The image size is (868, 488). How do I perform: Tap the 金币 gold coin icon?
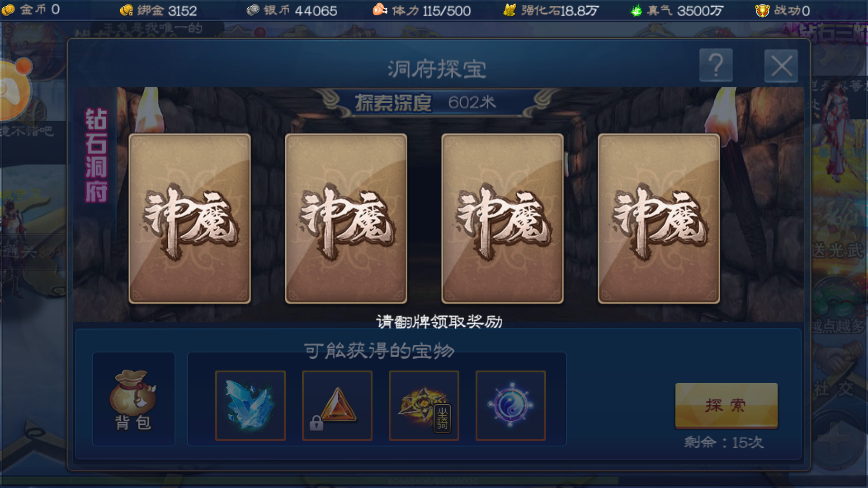8,9
